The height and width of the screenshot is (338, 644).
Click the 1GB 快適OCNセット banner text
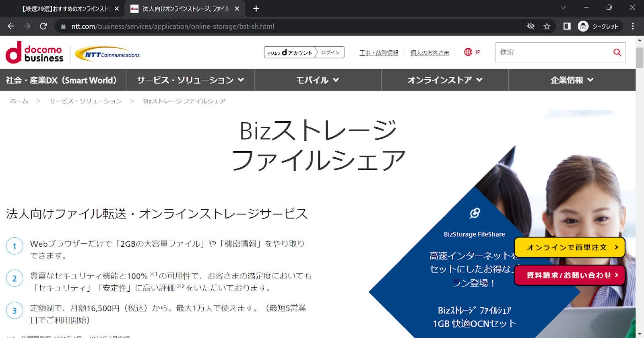[x=475, y=324]
